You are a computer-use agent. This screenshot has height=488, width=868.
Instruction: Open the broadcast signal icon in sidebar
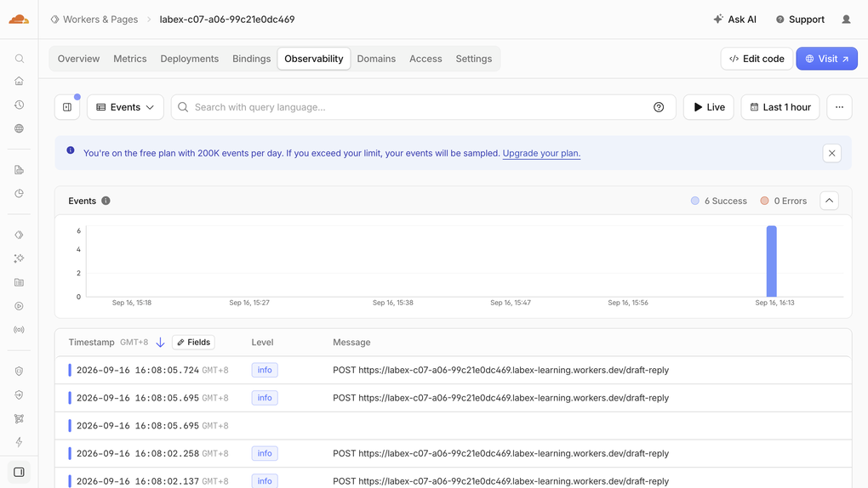coord(19,330)
